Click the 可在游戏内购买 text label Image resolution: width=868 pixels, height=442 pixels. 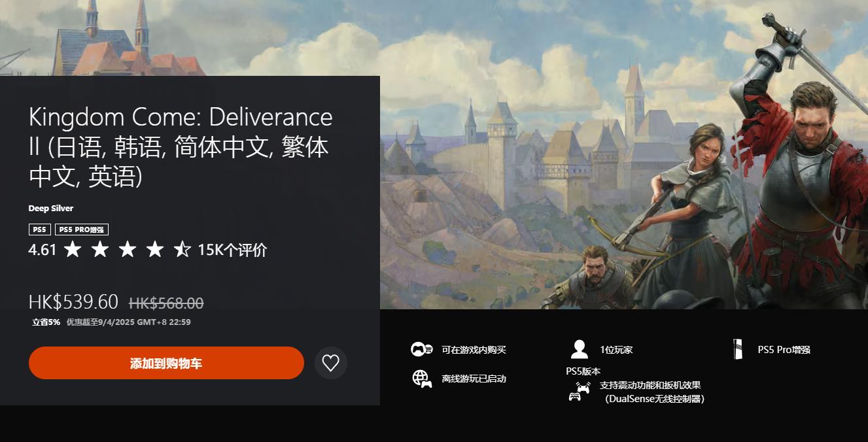click(x=474, y=350)
